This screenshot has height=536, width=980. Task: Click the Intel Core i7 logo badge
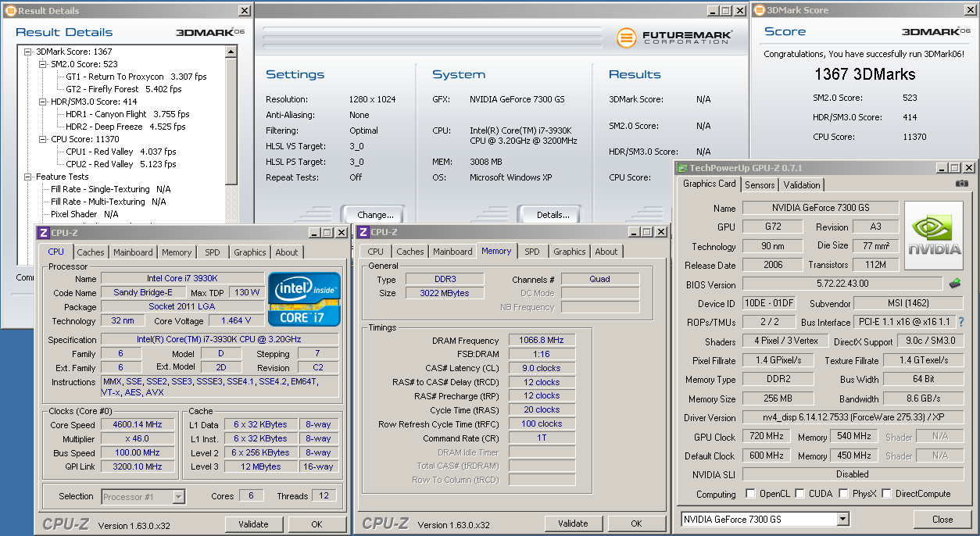304,298
